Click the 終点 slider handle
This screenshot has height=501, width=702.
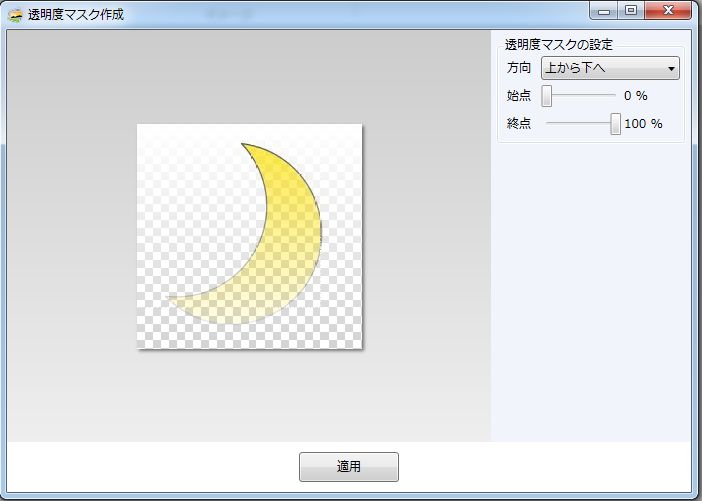tap(616, 124)
